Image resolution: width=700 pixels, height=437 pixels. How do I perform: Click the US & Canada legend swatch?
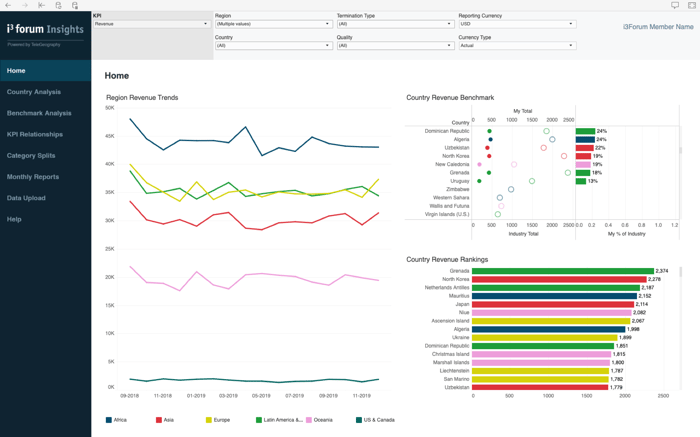(358, 420)
